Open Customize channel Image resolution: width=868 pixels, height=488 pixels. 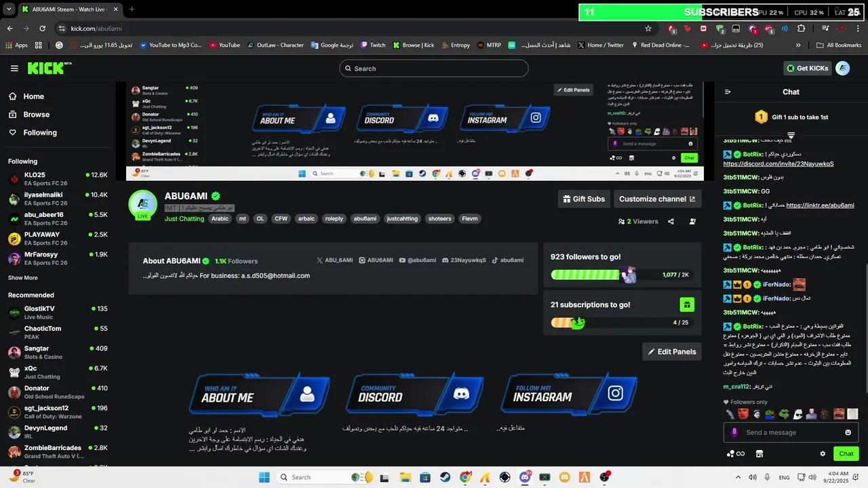coord(657,199)
